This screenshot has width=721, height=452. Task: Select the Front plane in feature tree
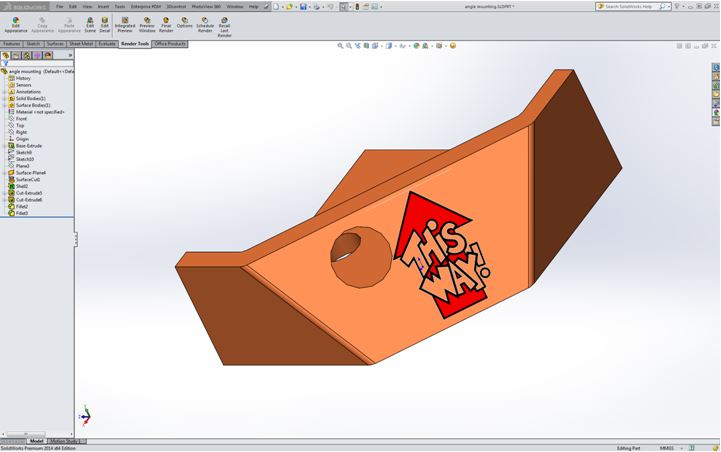(x=21, y=118)
